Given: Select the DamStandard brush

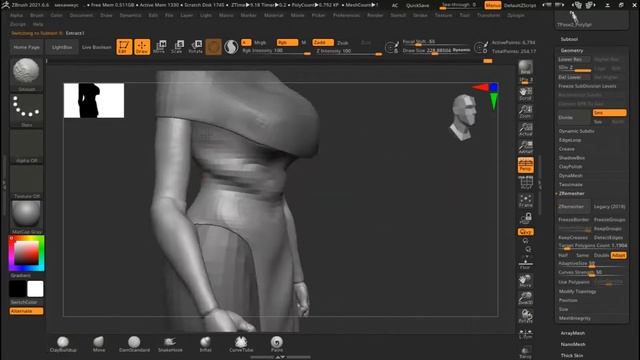Looking at the screenshot, I should tap(134, 344).
